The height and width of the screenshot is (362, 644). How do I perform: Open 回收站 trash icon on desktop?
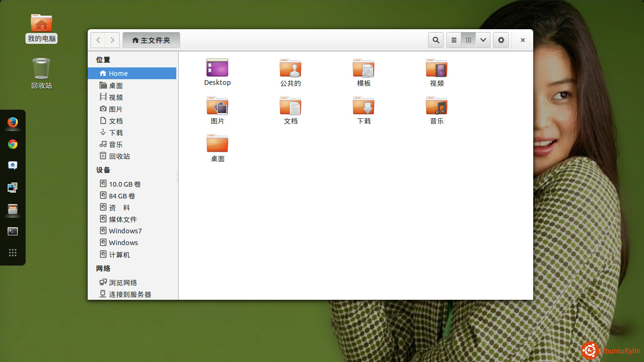click(41, 74)
